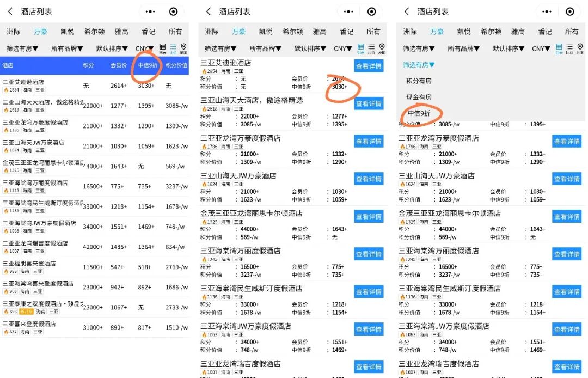Expand 所有品牌 dropdown in left panel
This screenshot has height=378, width=588.
click(67, 48)
